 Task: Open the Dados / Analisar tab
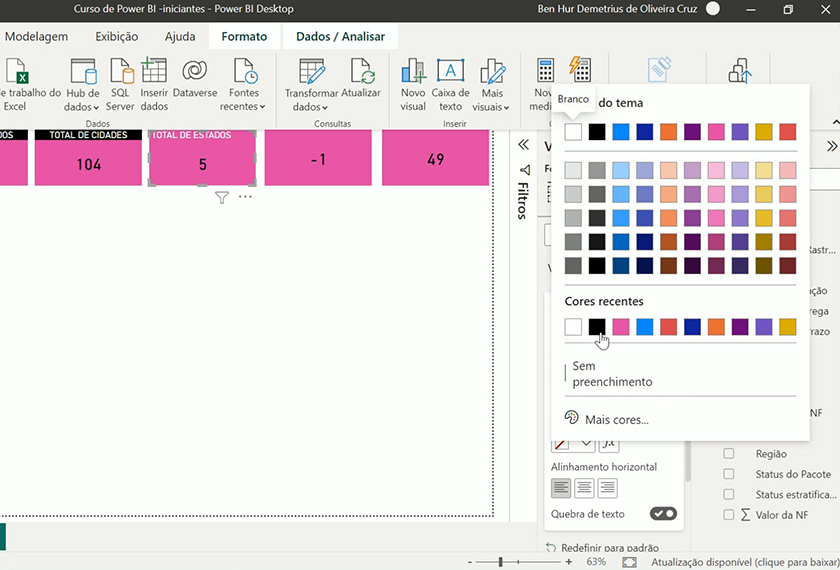340,37
